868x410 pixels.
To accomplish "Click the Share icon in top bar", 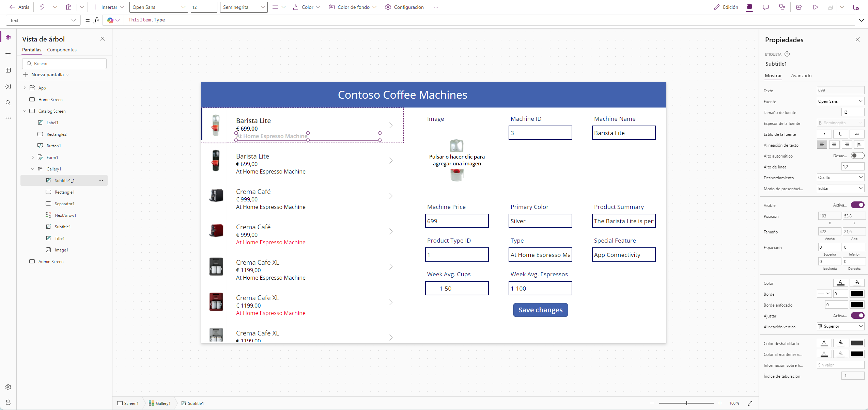I will (x=799, y=7).
